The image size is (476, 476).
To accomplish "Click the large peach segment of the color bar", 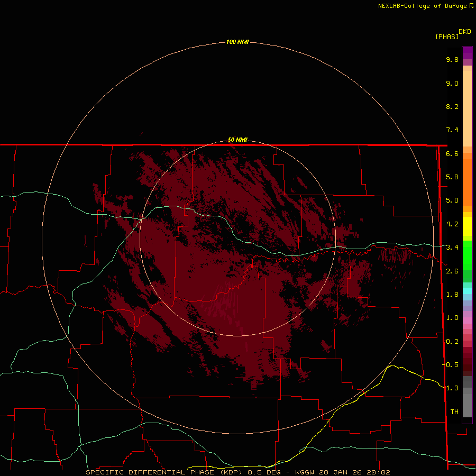I will click(x=467, y=108).
